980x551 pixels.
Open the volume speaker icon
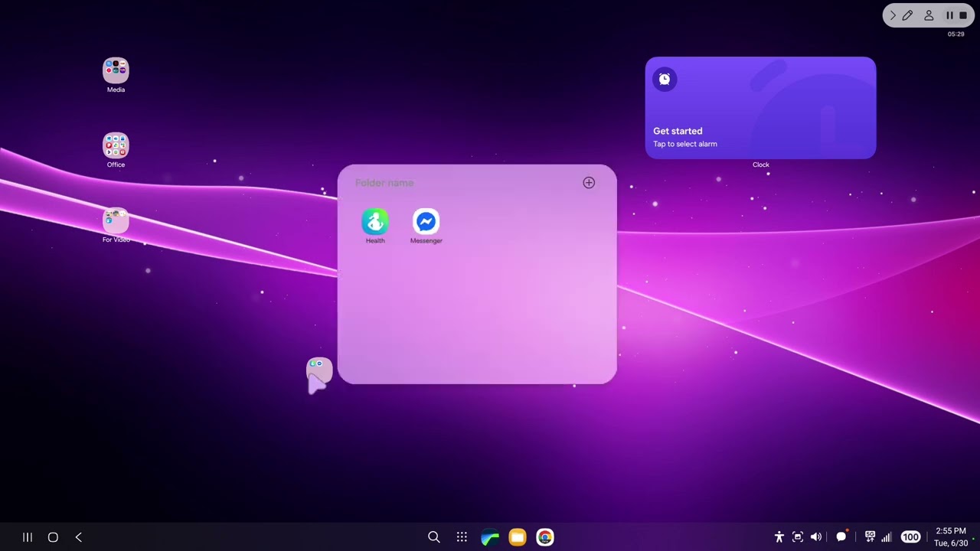click(x=816, y=537)
